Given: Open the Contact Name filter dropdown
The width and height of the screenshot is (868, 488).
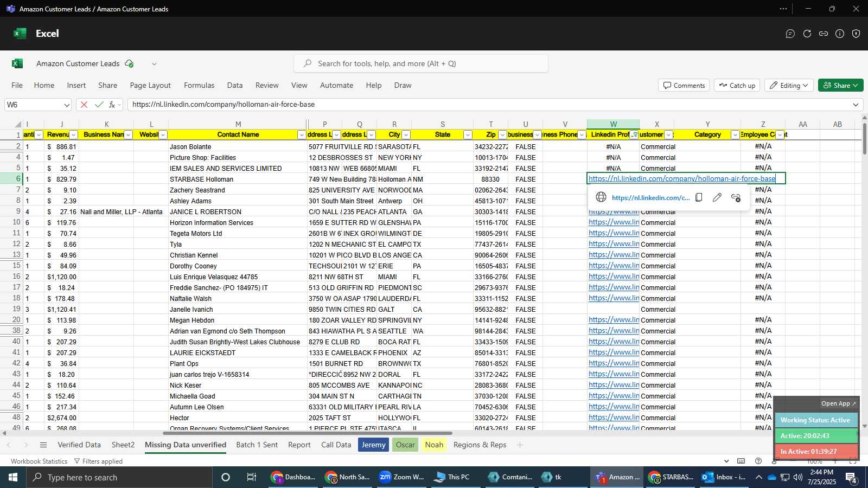Looking at the screenshot, I should [x=302, y=135].
